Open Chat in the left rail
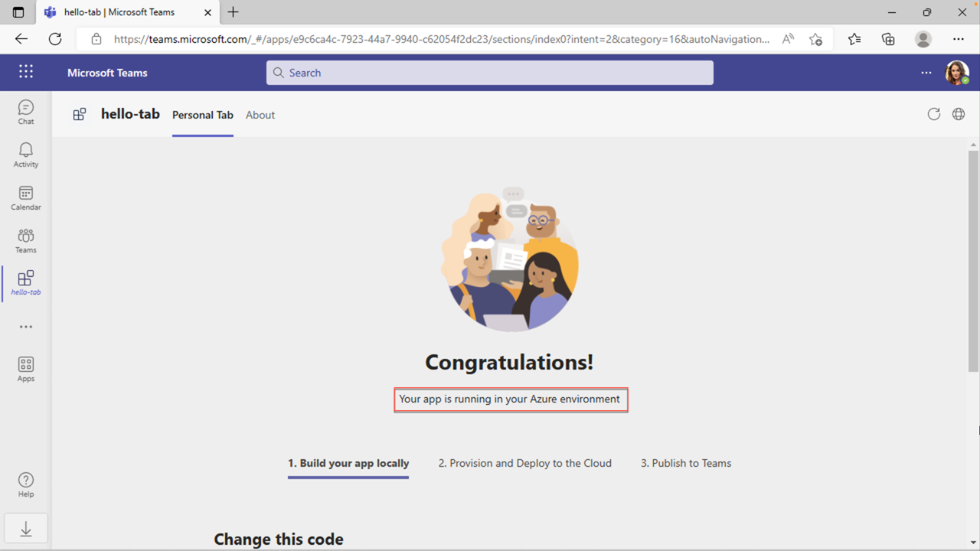Image resolution: width=980 pixels, height=551 pixels. click(x=26, y=112)
